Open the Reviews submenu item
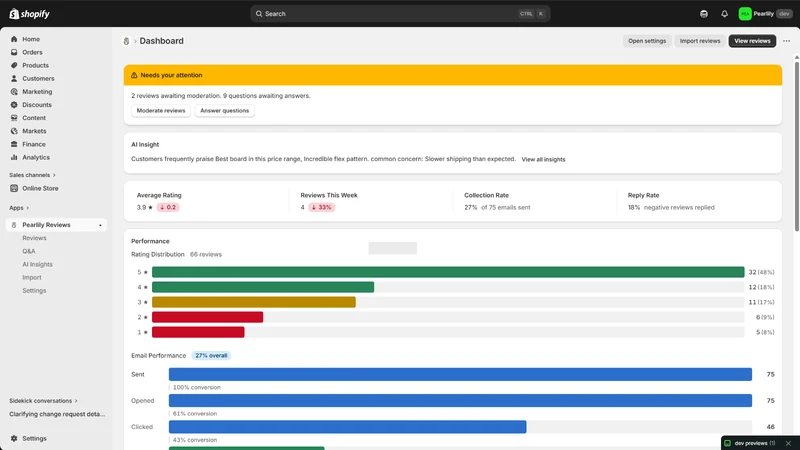Screen dimensions: 800x450 click(x=34, y=238)
